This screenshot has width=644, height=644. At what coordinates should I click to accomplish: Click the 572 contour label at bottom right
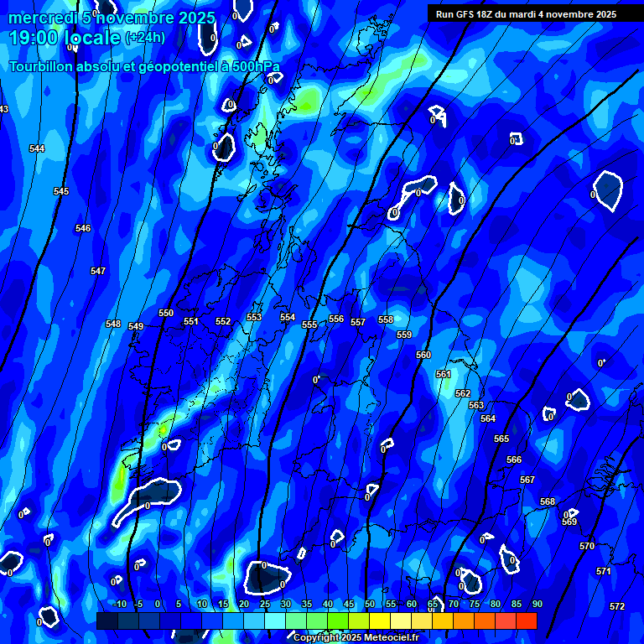[x=617, y=606]
